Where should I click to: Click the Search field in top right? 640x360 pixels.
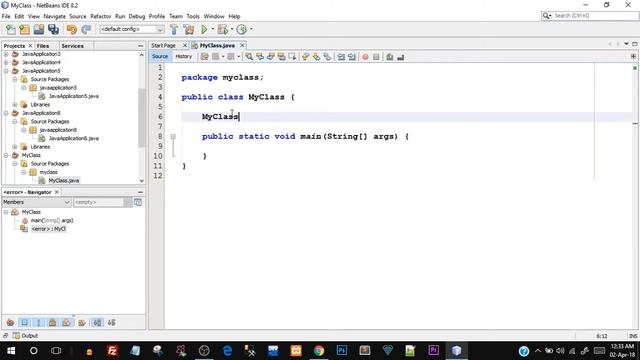click(589, 16)
